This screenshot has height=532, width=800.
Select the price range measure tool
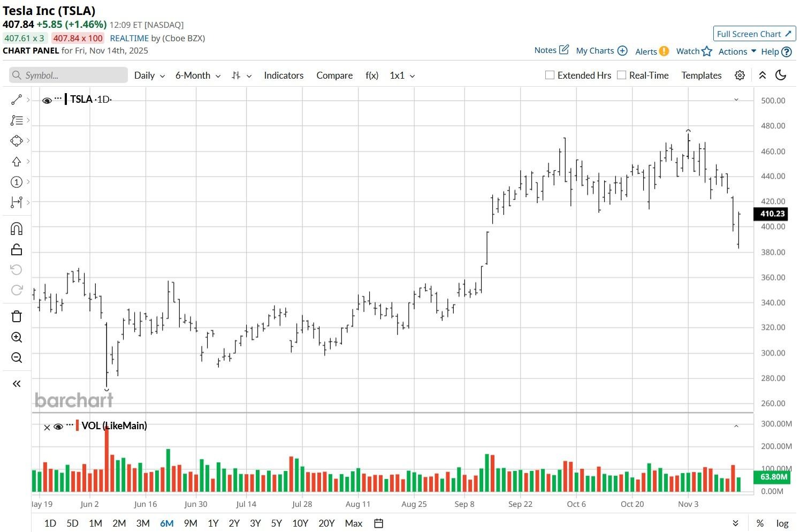click(17, 202)
